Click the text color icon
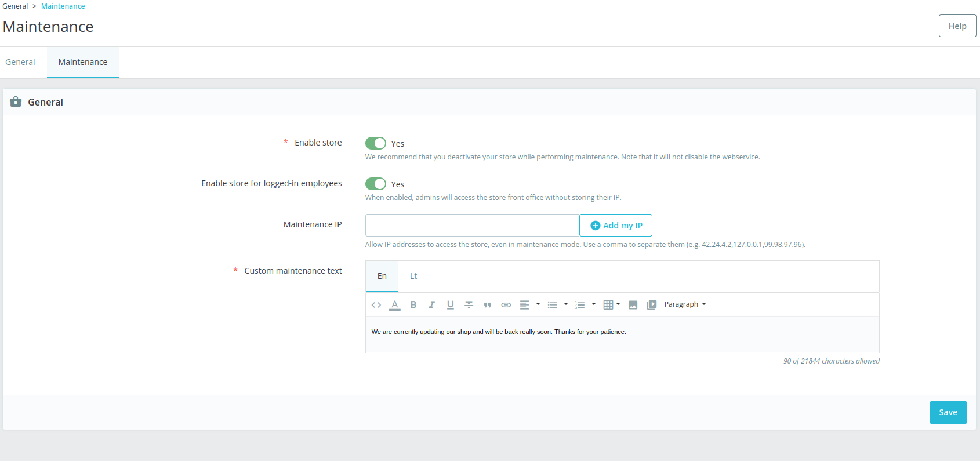This screenshot has width=980, height=461. (x=395, y=305)
